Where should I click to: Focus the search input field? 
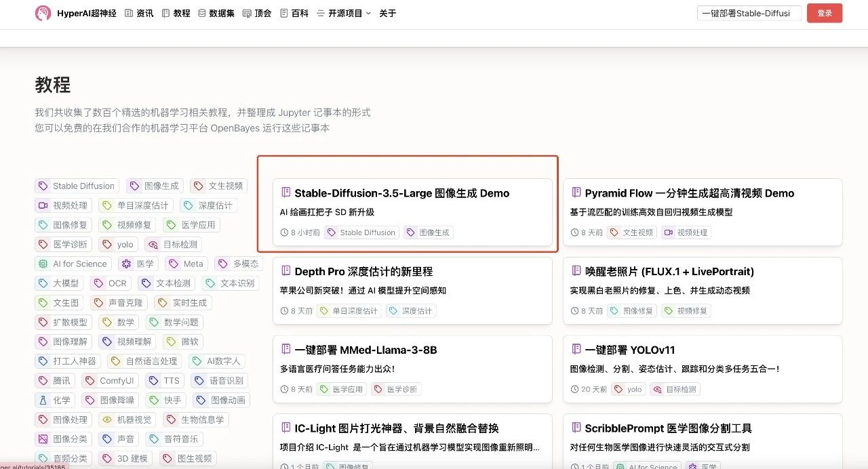(749, 13)
